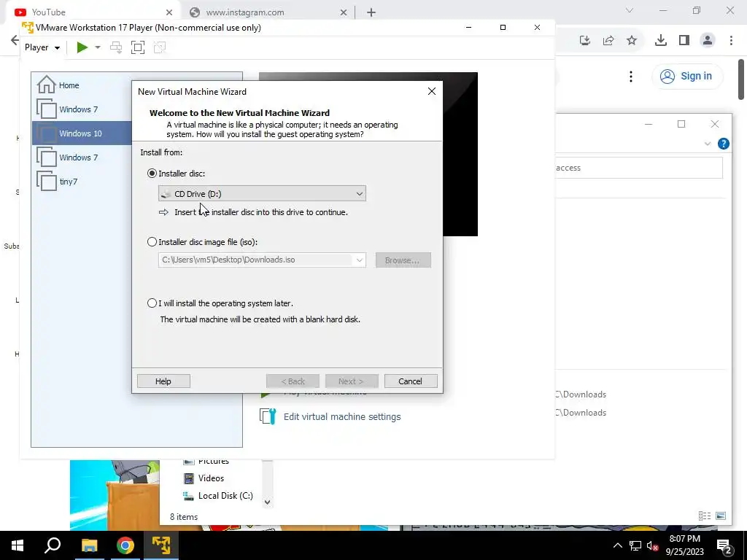The height and width of the screenshot is (560, 747).
Task: Click VMware Player taskbar icon
Action: coord(161,545)
